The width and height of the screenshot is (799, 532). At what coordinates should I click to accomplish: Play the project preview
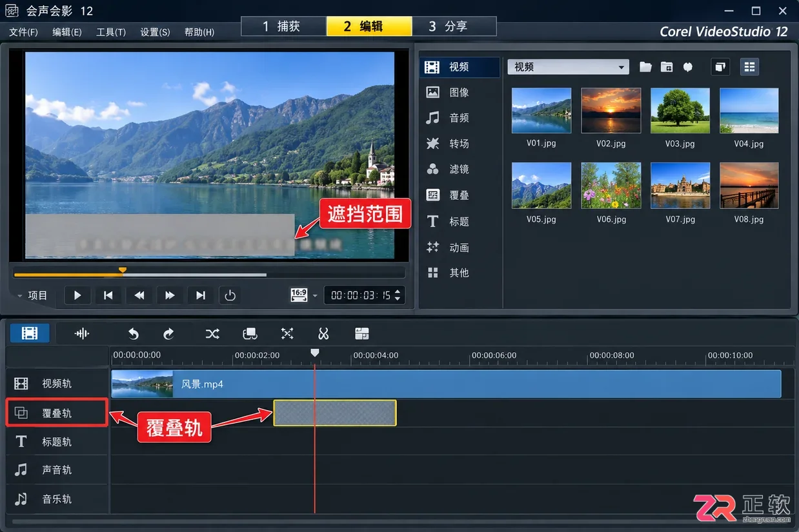coord(77,295)
